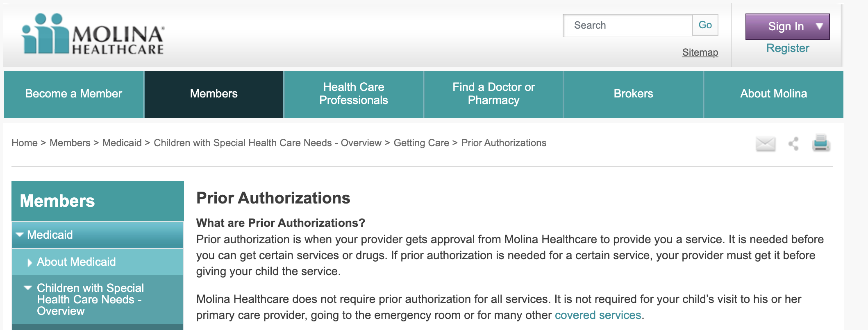Click the Go search button
Viewport: 868px width, 330px height.
pyautogui.click(x=705, y=25)
